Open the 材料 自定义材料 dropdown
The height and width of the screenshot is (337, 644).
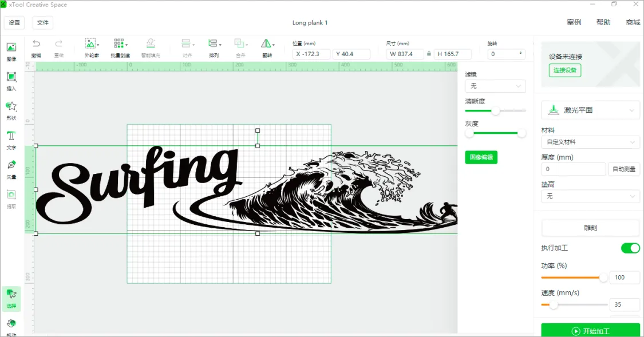tap(590, 142)
